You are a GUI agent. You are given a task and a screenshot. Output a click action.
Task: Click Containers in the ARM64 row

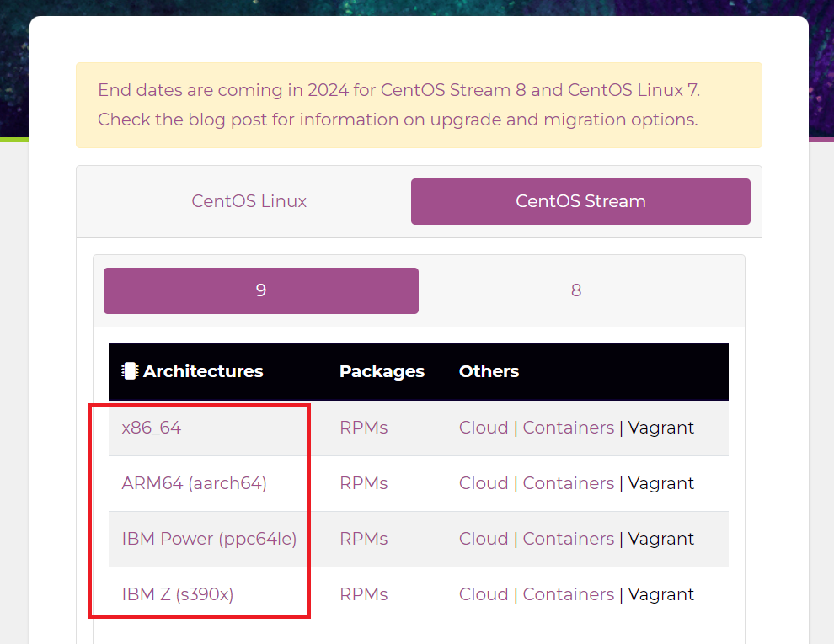568,482
